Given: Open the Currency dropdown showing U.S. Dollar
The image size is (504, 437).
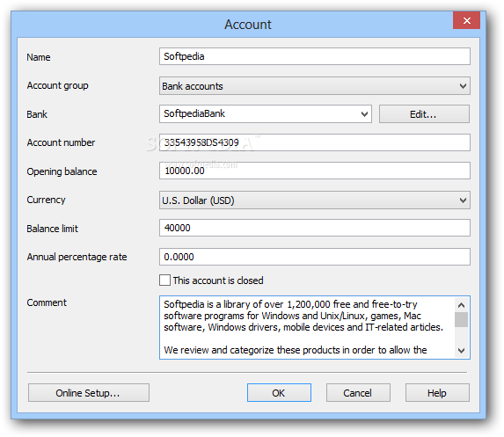Looking at the screenshot, I should (314, 200).
